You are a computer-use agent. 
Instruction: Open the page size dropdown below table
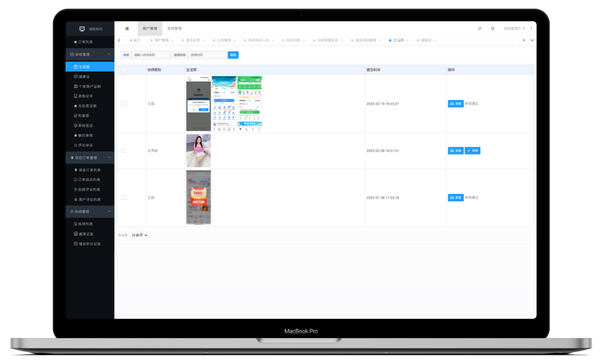pos(138,235)
